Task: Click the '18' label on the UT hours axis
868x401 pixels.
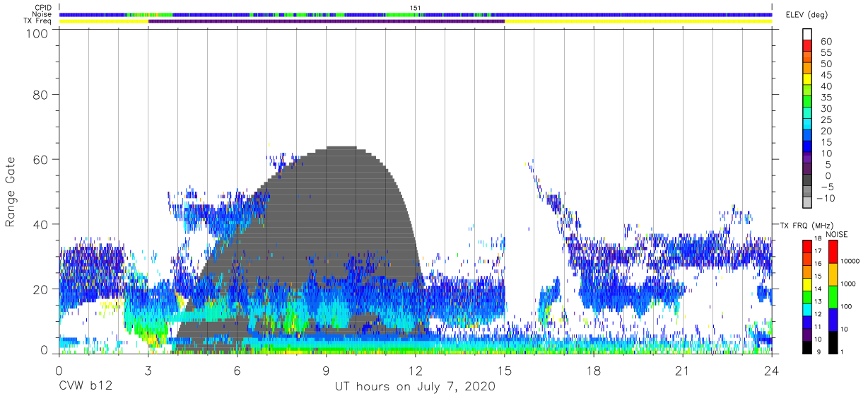Action: [x=594, y=370]
